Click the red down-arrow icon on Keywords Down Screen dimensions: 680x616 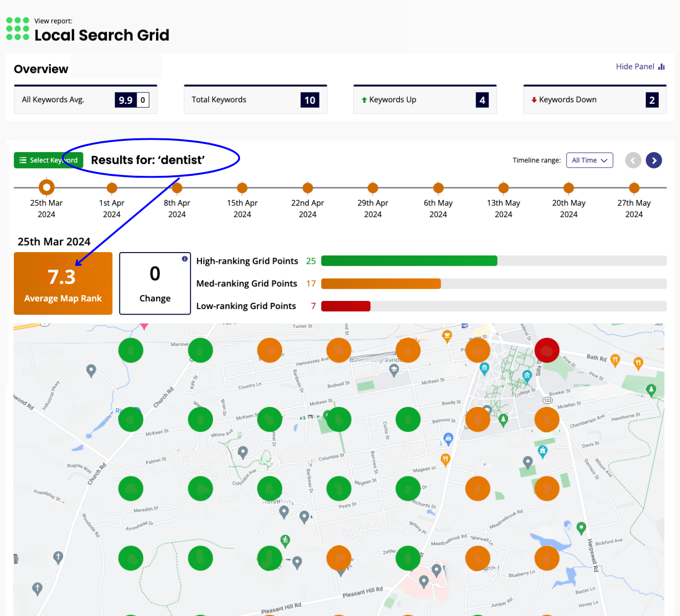tap(534, 100)
